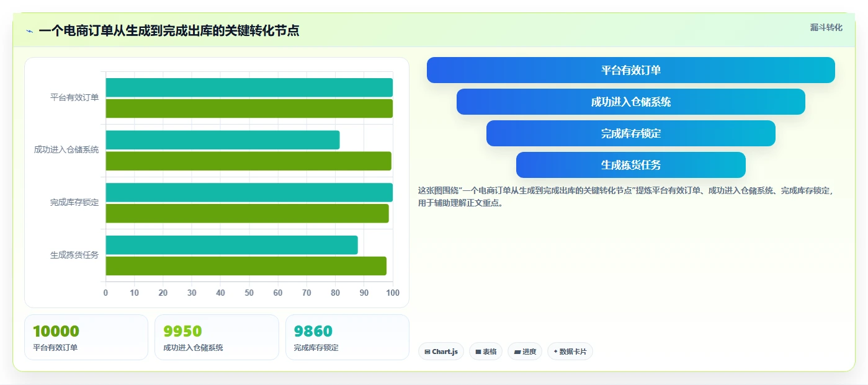868x385 pixels.
Task: Select the 成功进入仓储系统 funnel stage bar
Action: tap(630, 102)
